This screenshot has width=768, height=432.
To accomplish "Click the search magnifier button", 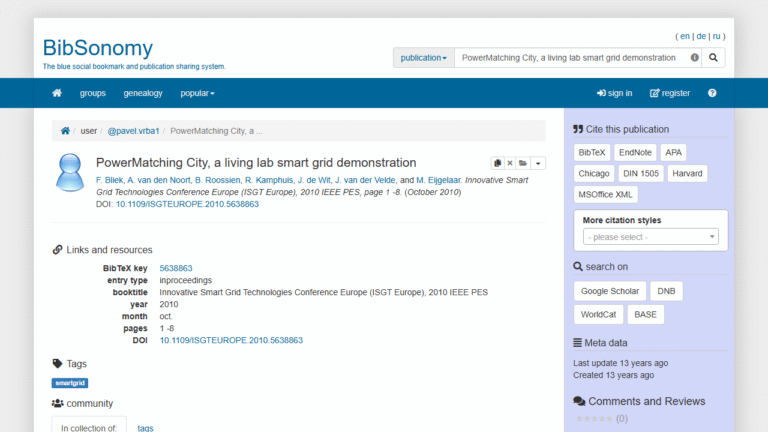I will coord(714,58).
